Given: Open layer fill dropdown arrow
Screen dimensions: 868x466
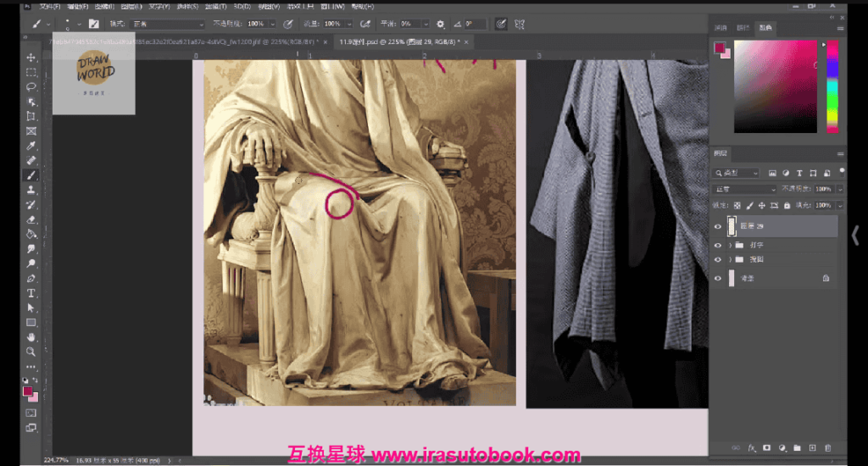Looking at the screenshot, I should tap(840, 205).
